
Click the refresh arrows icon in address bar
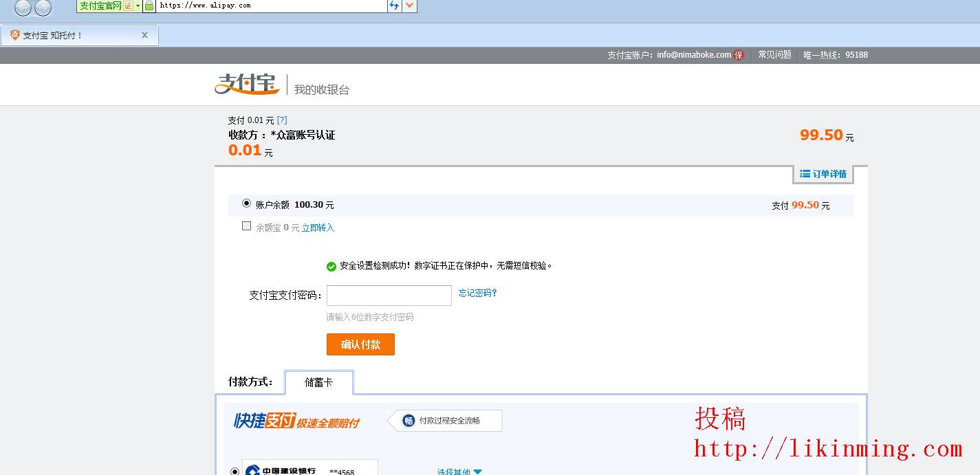394,5
